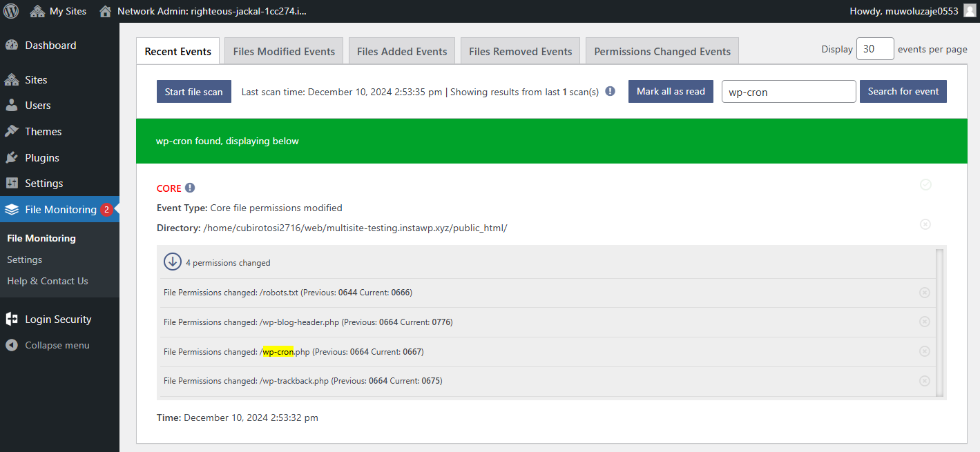Click Search for event button
Screen dimensions: 980x452
coord(903,92)
